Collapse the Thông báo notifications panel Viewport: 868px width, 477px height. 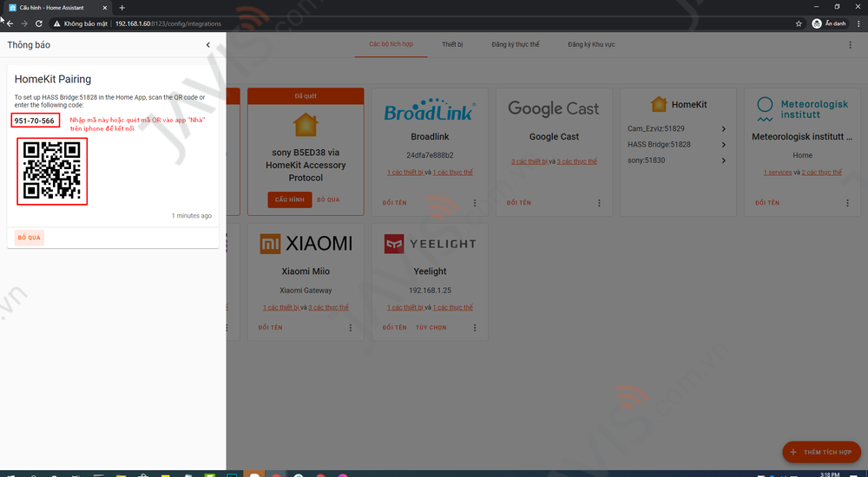point(208,45)
